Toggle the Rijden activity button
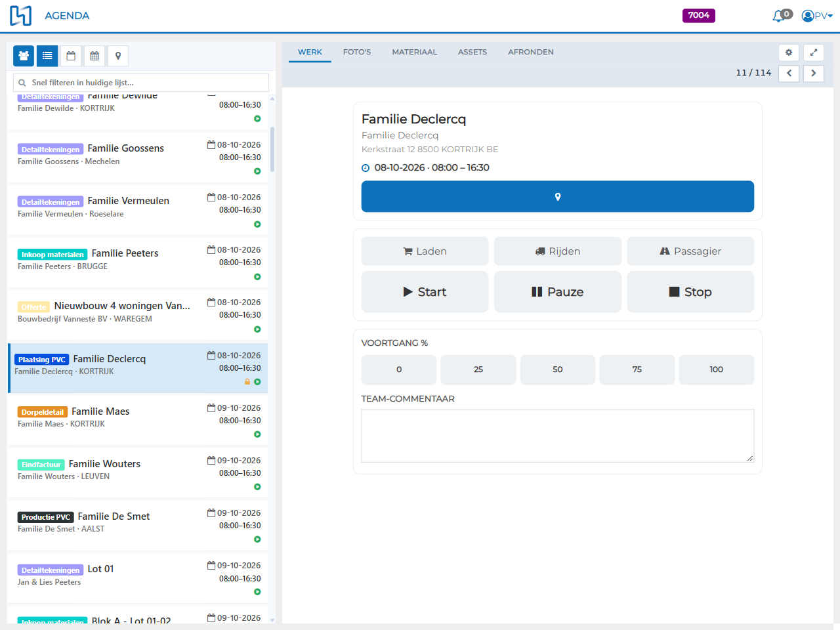The image size is (840, 630). coord(558,251)
